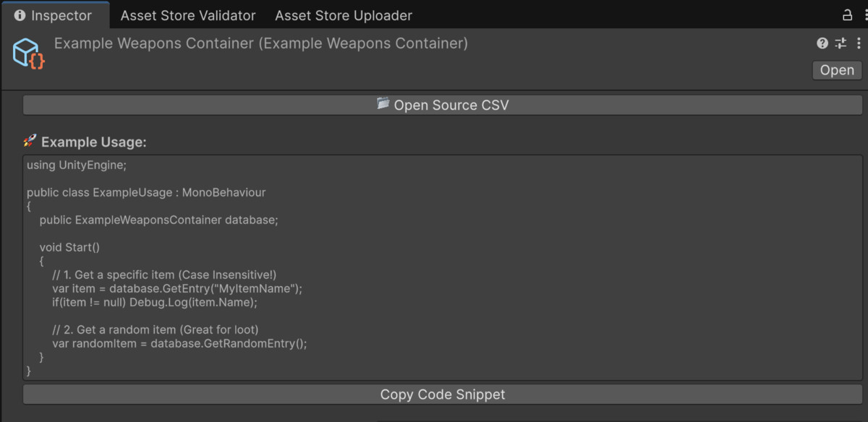
Task: Toggle the Inspector lock
Action: click(848, 15)
